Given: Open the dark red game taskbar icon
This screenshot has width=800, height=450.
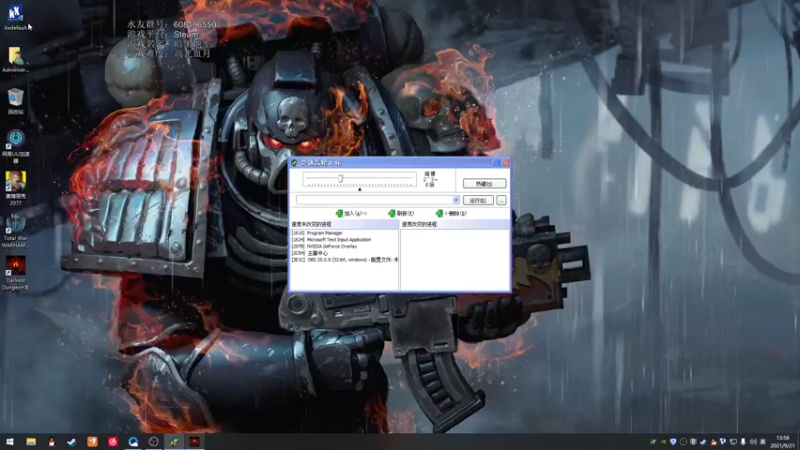Looking at the screenshot, I should click(x=194, y=442).
